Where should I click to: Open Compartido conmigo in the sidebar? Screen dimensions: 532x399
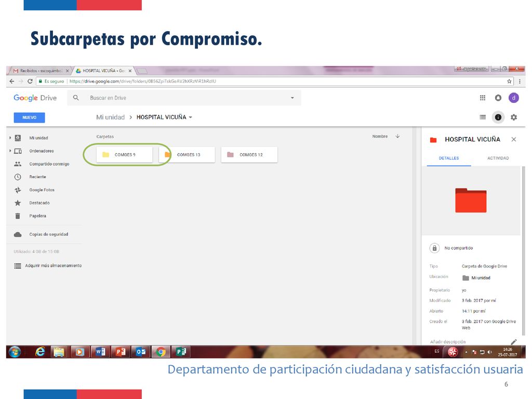49,164
